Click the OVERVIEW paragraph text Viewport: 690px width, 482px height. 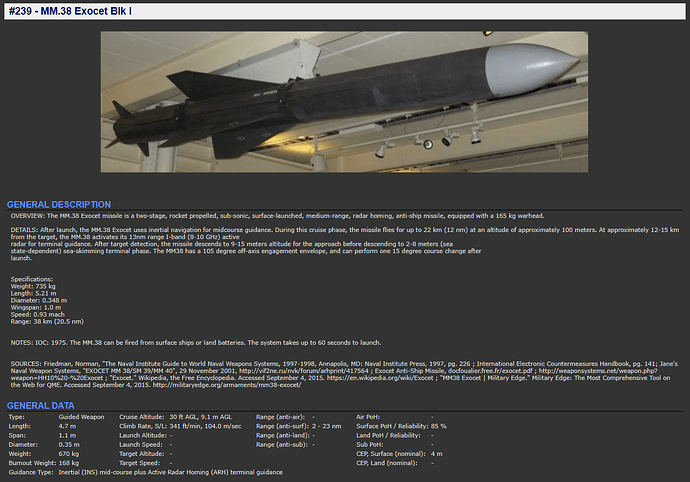coord(277,216)
